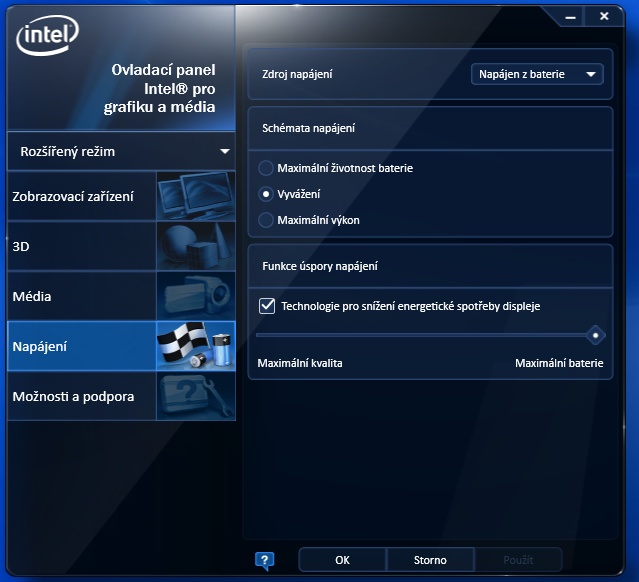Expand the Rozšířený režim mode dropdown
Screen dimensions: 639x582
(121, 152)
